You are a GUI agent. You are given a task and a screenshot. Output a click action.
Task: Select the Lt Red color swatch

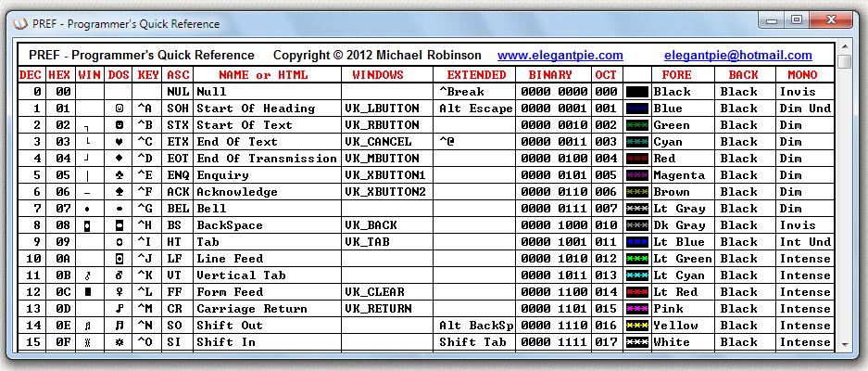click(x=637, y=292)
